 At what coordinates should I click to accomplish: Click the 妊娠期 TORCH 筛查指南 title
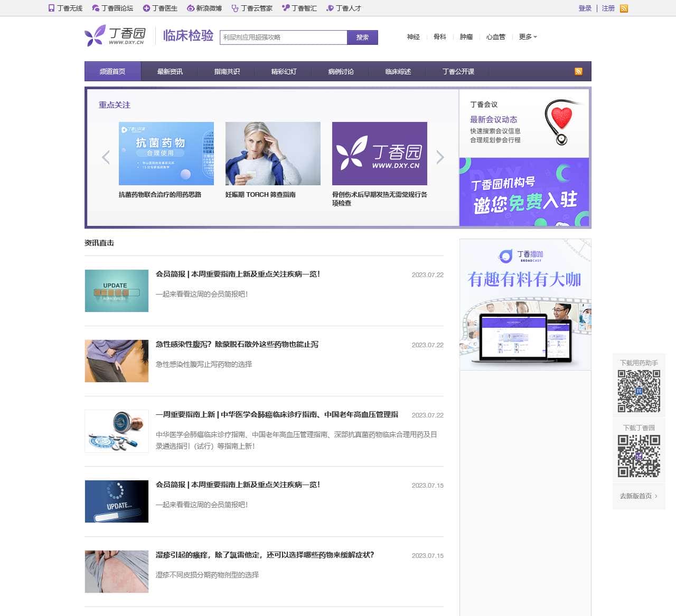point(260,195)
